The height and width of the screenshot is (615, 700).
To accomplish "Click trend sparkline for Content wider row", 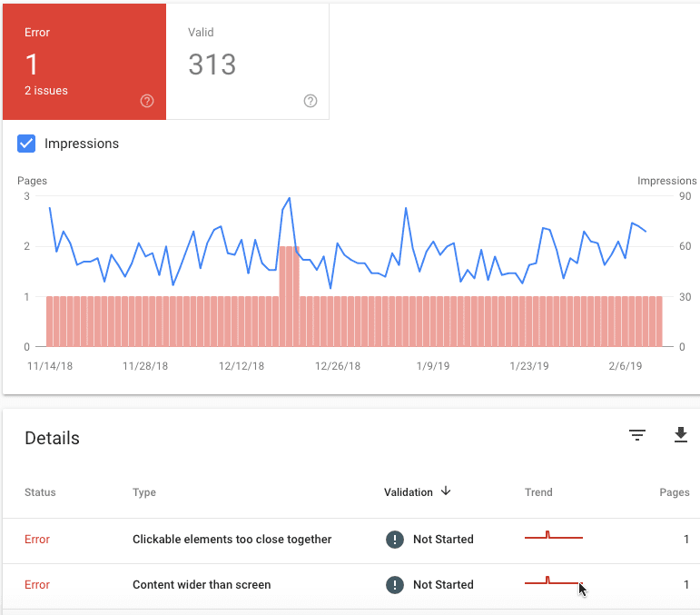I will pos(554,580).
